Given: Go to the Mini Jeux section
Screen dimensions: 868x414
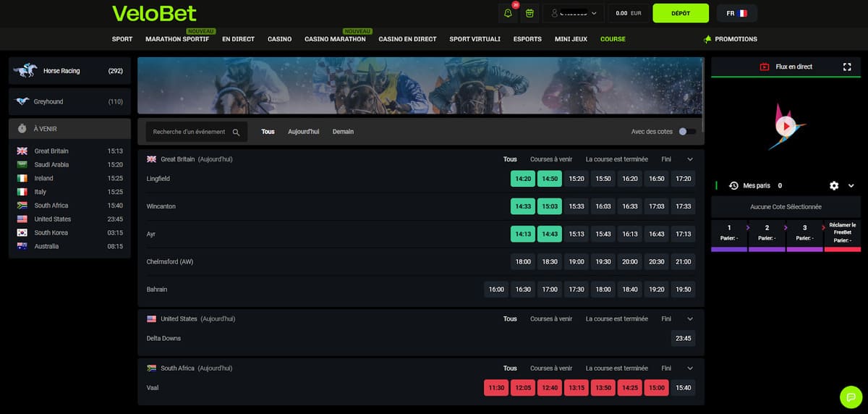Looking at the screenshot, I should tap(571, 39).
